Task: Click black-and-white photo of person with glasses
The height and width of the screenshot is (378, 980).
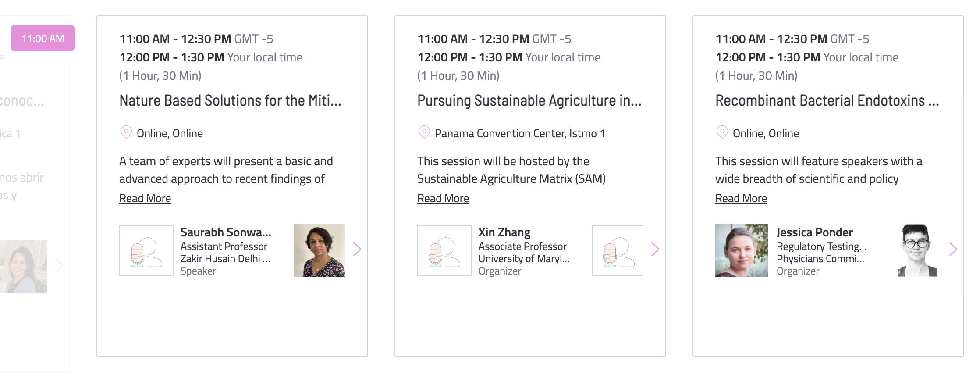Action: (917, 250)
